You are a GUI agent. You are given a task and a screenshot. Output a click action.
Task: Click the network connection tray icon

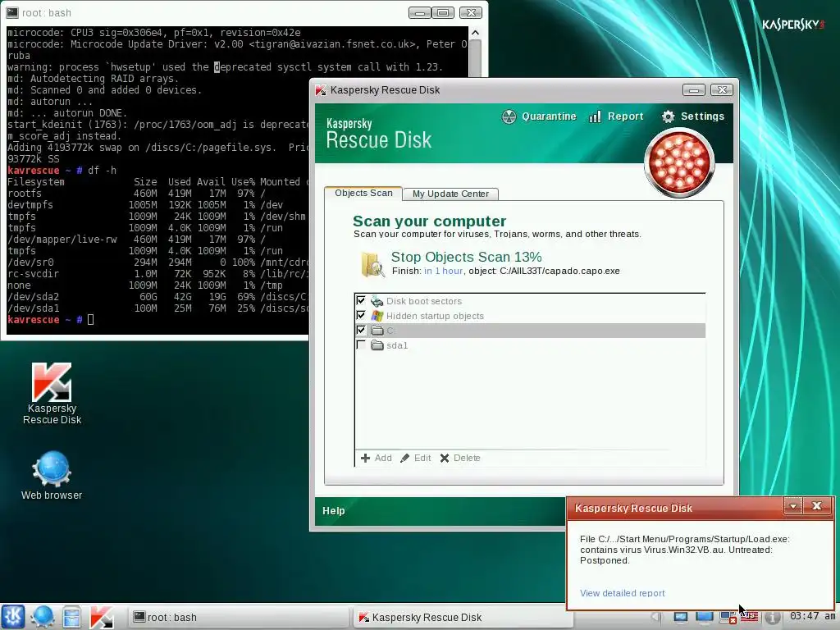point(728,617)
